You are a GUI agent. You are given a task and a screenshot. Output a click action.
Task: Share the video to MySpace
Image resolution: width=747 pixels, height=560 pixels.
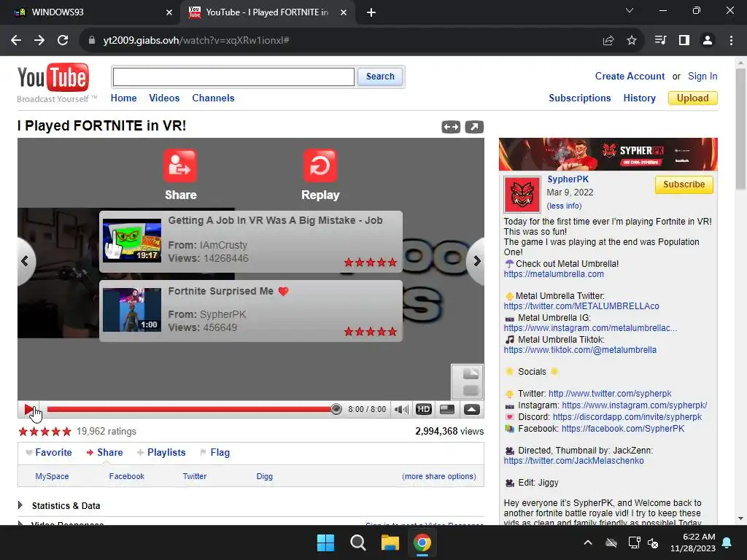pos(52,476)
